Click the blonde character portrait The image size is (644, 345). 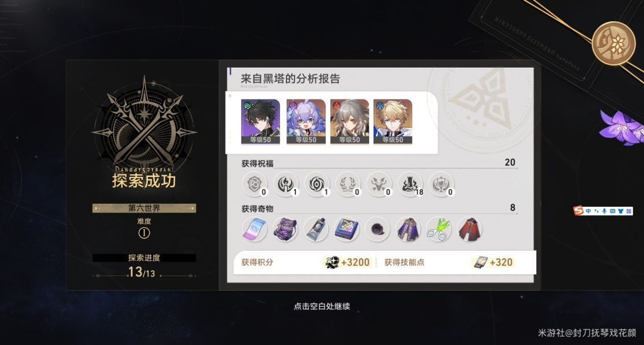393,122
